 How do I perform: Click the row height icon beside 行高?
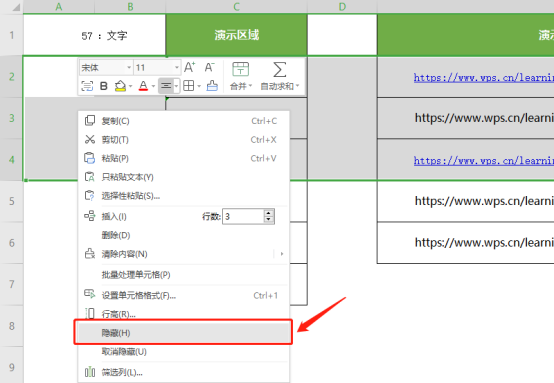click(x=90, y=313)
